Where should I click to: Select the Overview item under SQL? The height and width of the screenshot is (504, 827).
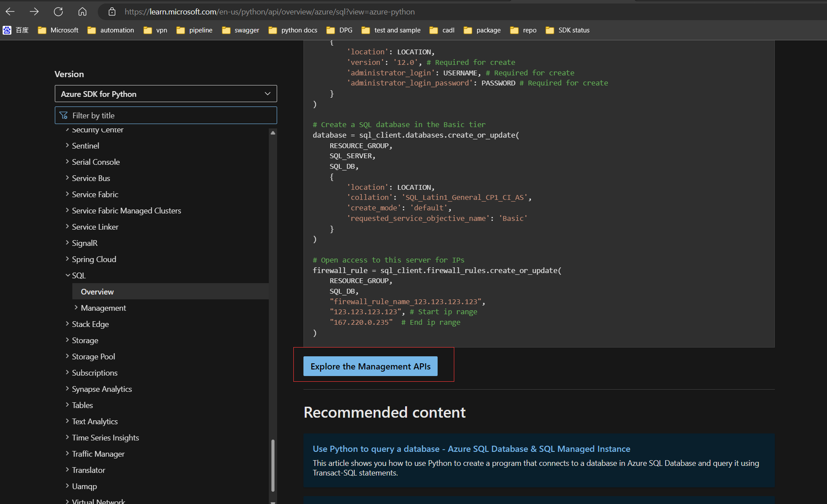click(171, 291)
